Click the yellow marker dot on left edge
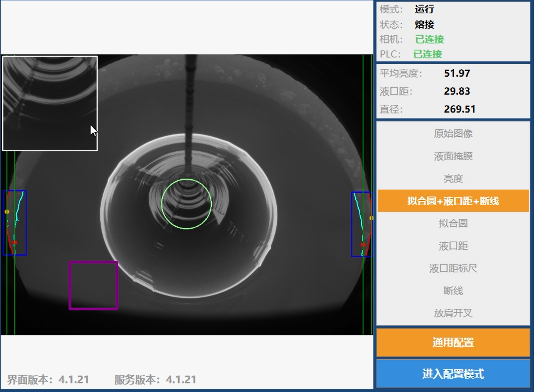The image size is (534, 392). 7,212
